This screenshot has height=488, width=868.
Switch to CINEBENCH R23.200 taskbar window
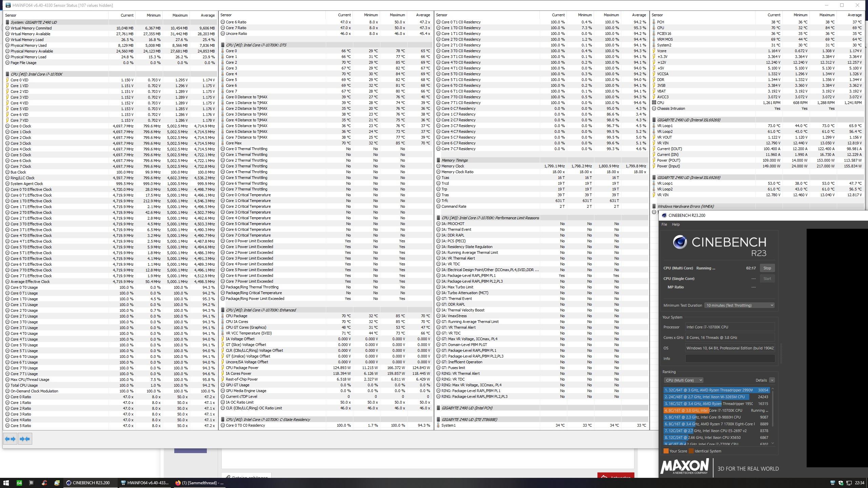(90, 483)
